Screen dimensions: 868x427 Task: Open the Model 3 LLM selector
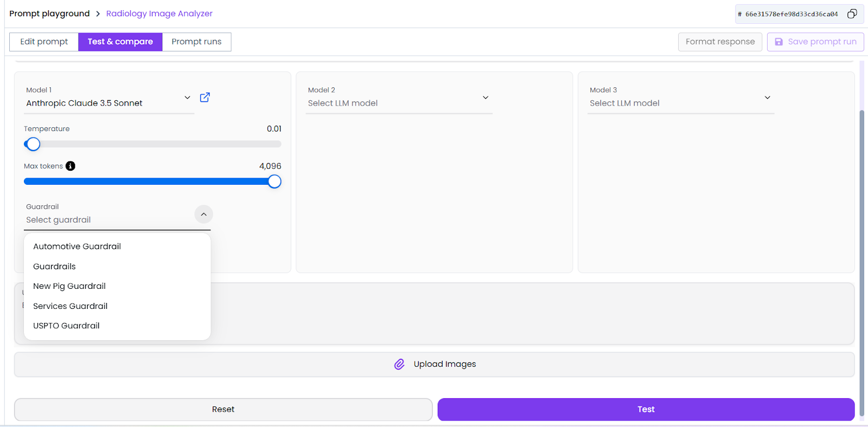pos(767,98)
